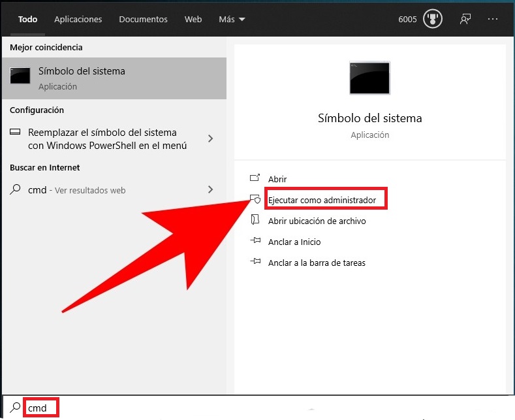Click Anclar a la barra de tareas
Screen dimensions: 515x420
[317, 263]
